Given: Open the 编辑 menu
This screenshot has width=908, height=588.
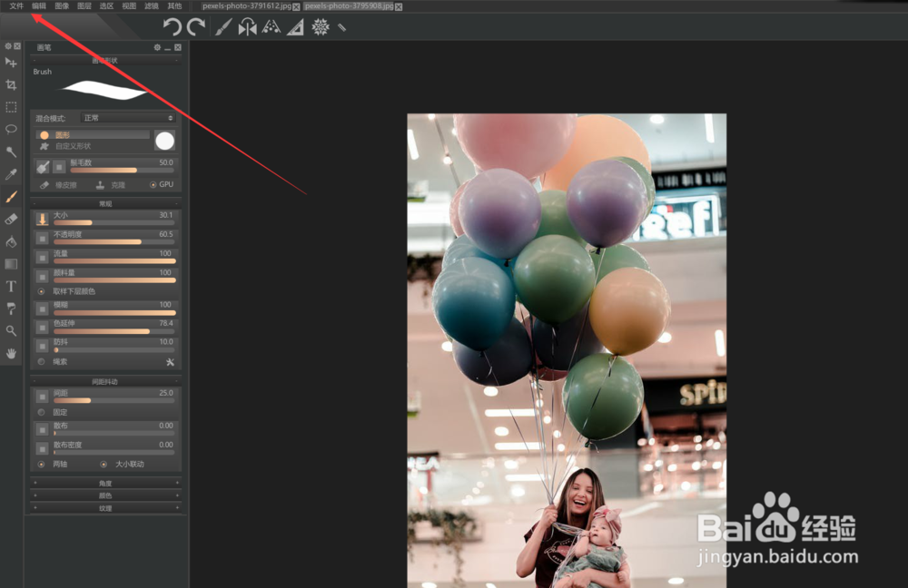Looking at the screenshot, I should coord(39,5).
